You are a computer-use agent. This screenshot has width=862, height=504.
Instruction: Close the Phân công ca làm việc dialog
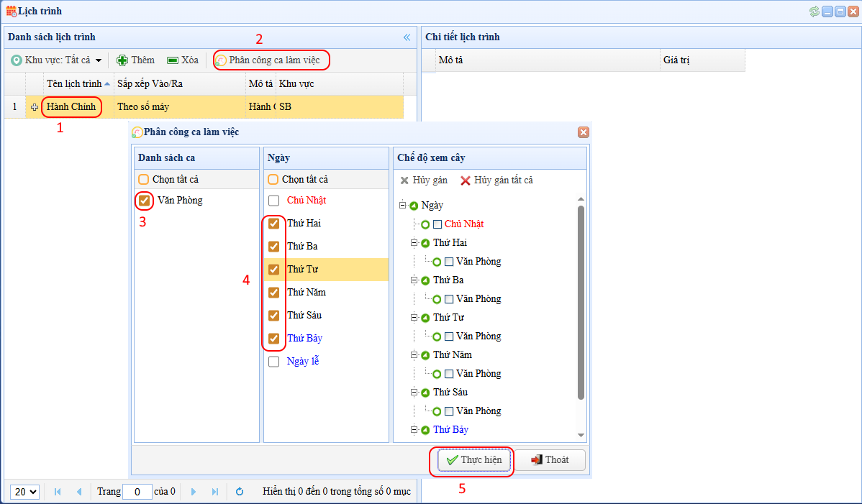[x=584, y=132]
